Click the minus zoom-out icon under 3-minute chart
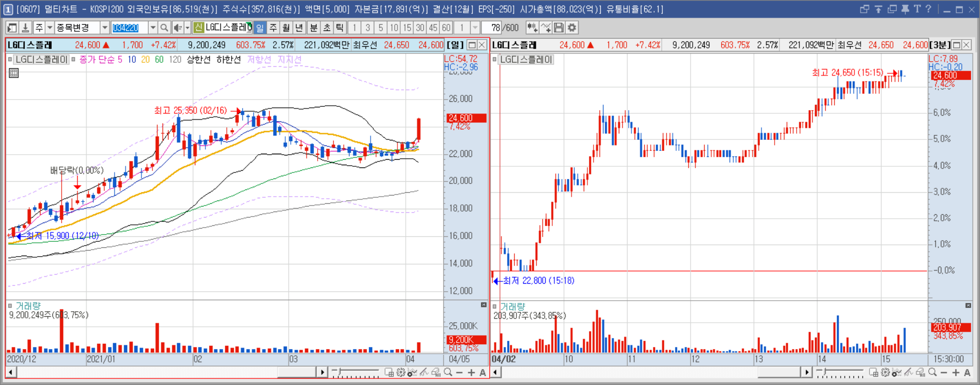Screen dimensions: 980x385 point(944,373)
